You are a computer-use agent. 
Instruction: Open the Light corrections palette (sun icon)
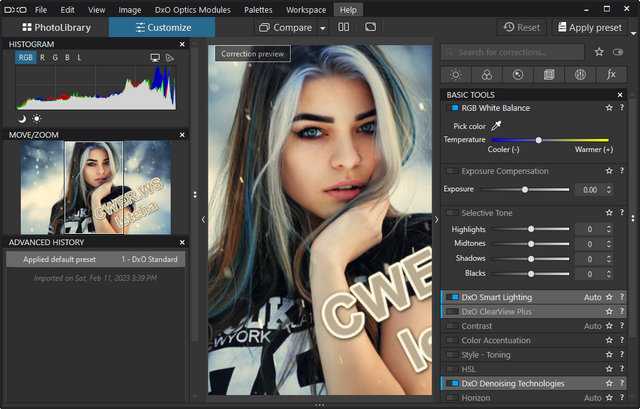click(x=455, y=74)
